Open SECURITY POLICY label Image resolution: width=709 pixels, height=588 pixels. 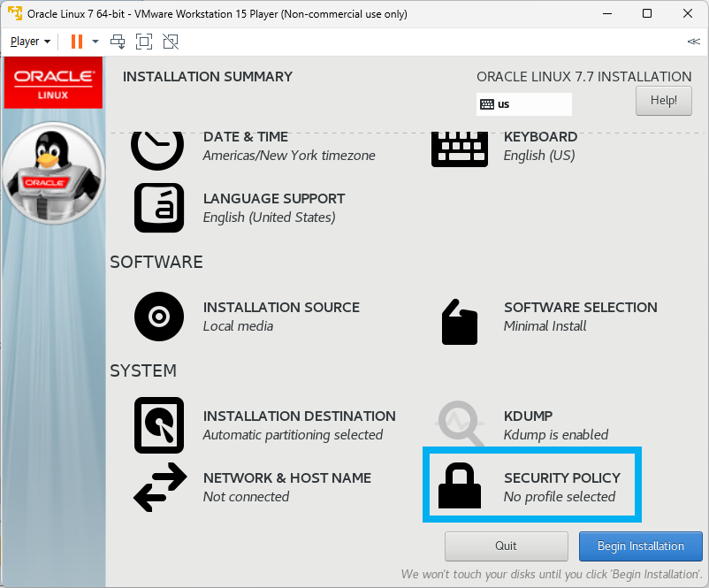tap(562, 477)
